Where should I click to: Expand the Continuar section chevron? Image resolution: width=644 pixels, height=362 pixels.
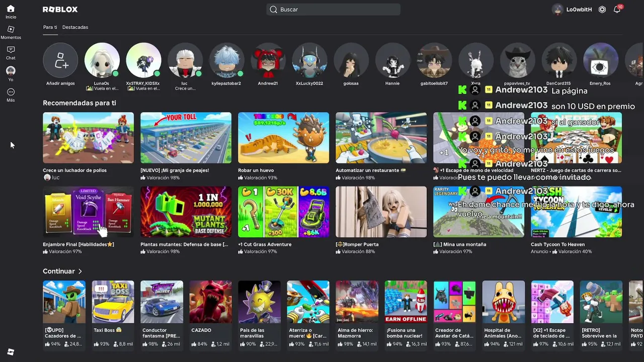(80, 271)
